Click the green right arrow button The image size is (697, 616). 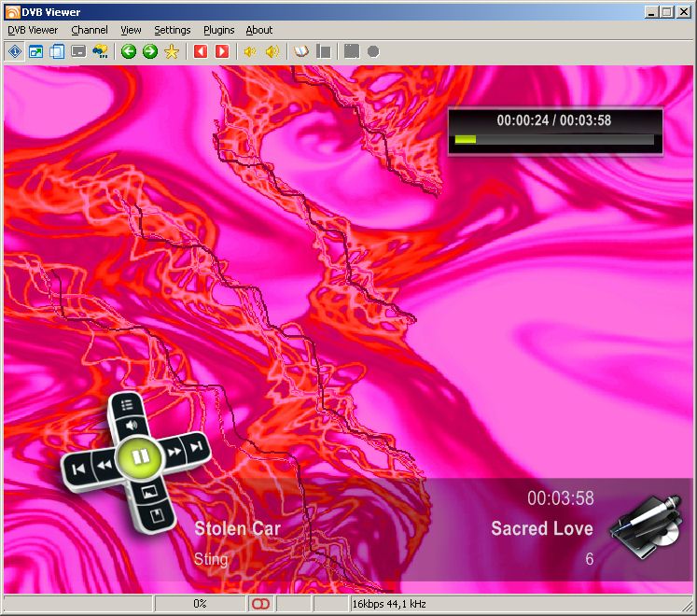click(x=150, y=51)
